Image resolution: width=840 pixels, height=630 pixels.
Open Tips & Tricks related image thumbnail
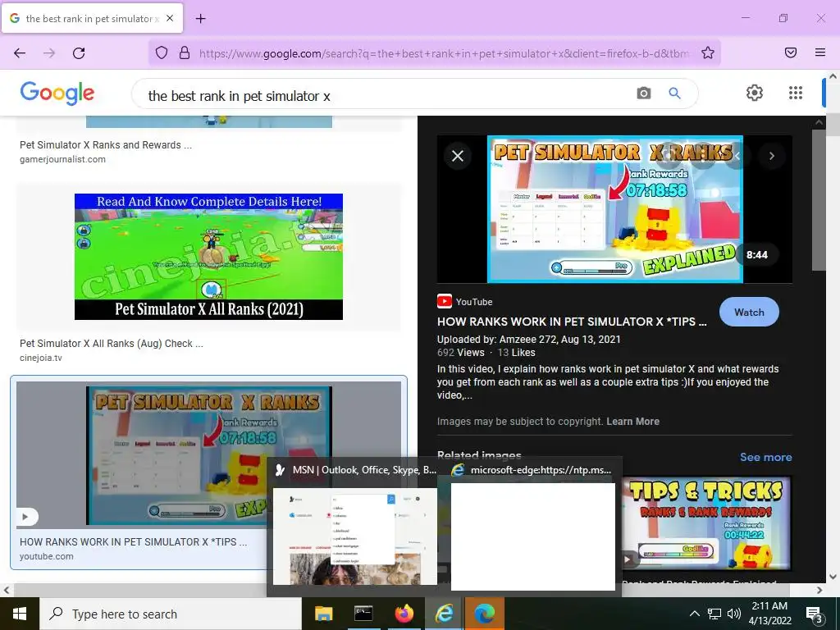pyautogui.click(x=706, y=523)
